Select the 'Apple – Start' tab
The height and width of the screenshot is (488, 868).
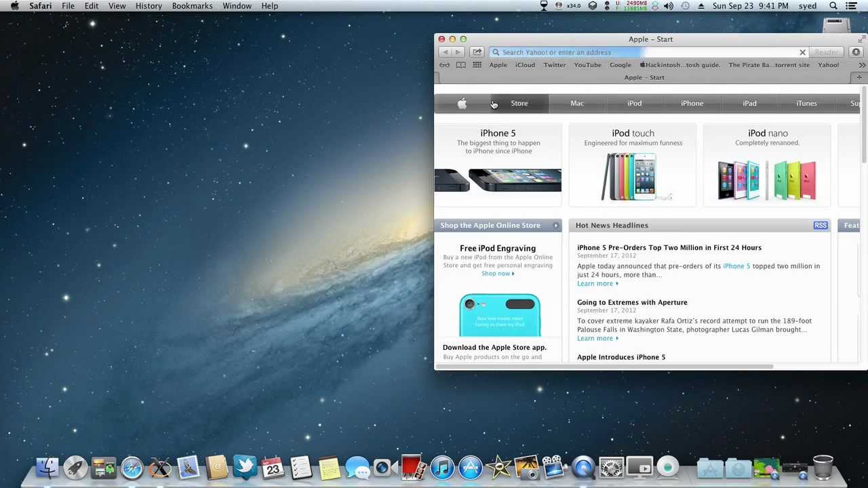coord(644,77)
